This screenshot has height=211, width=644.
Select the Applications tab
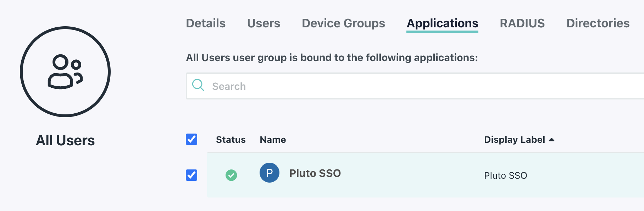(442, 23)
